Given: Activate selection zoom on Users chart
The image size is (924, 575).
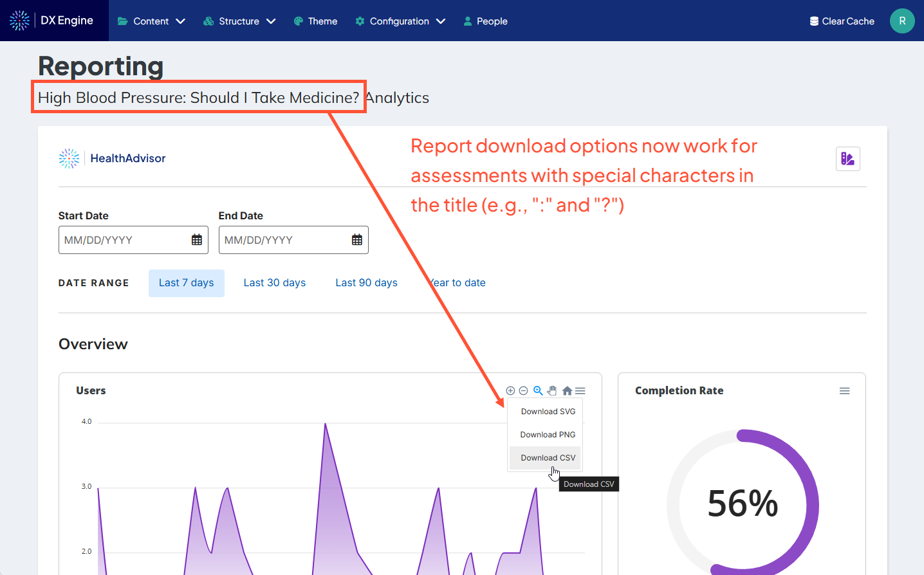Looking at the screenshot, I should click(538, 390).
